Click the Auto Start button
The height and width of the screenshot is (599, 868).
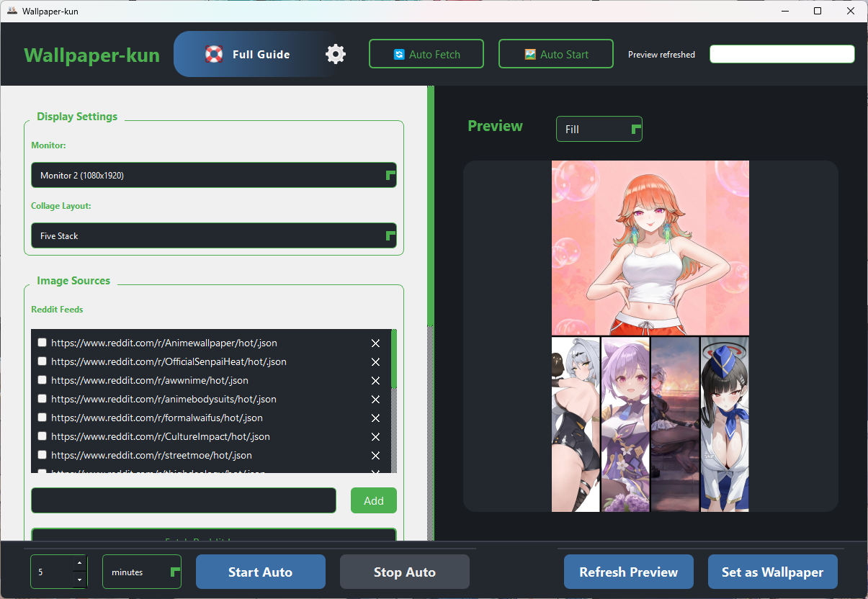pyautogui.click(x=556, y=54)
